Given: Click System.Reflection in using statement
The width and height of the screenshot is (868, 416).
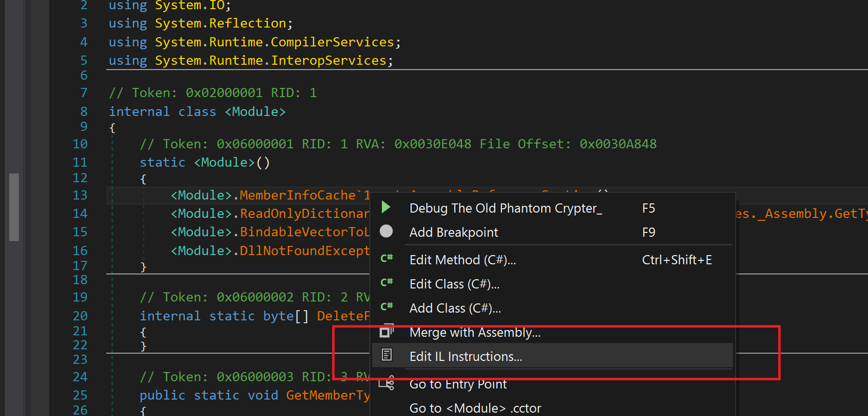Looking at the screenshot, I should click(x=220, y=23).
